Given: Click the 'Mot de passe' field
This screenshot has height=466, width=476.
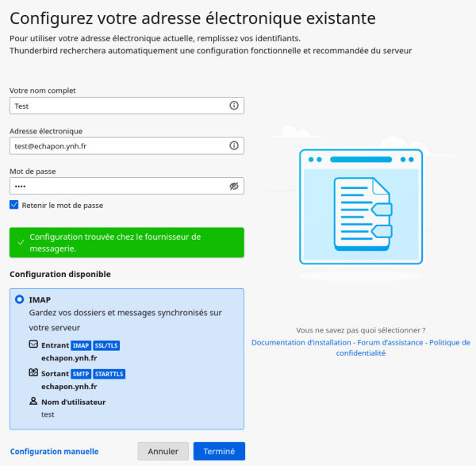Looking at the screenshot, I should tap(119, 186).
